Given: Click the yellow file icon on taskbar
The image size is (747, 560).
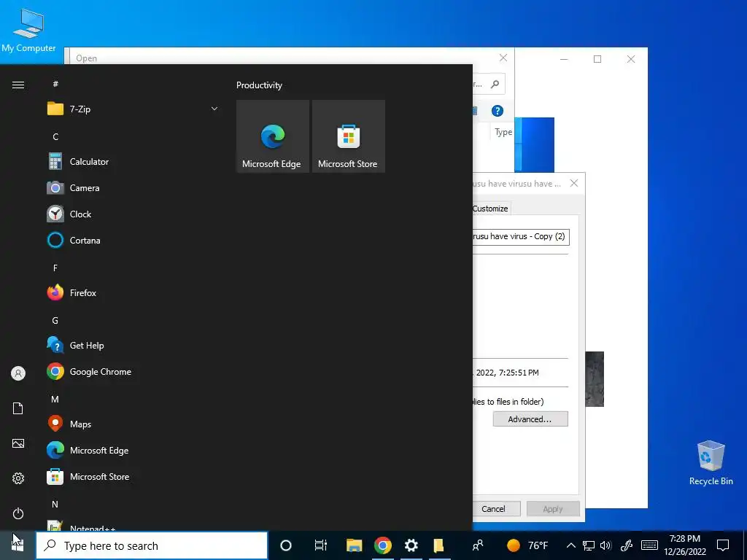Looking at the screenshot, I should pyautogui.click(x=438, y=545).
